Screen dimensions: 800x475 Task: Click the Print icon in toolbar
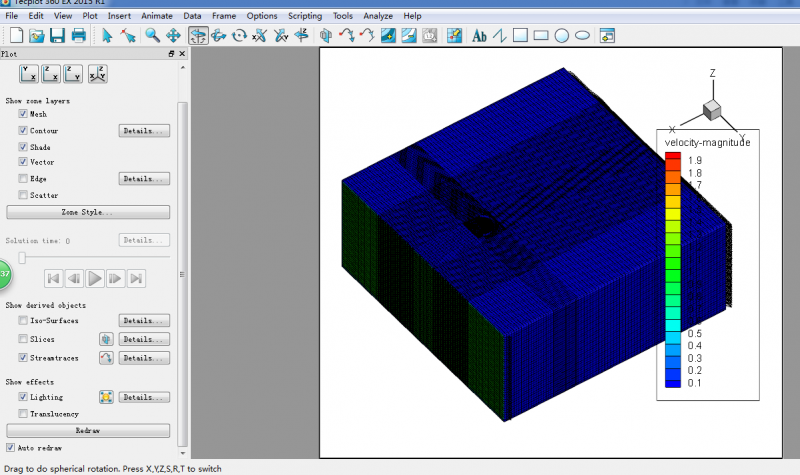click(79, 36)
